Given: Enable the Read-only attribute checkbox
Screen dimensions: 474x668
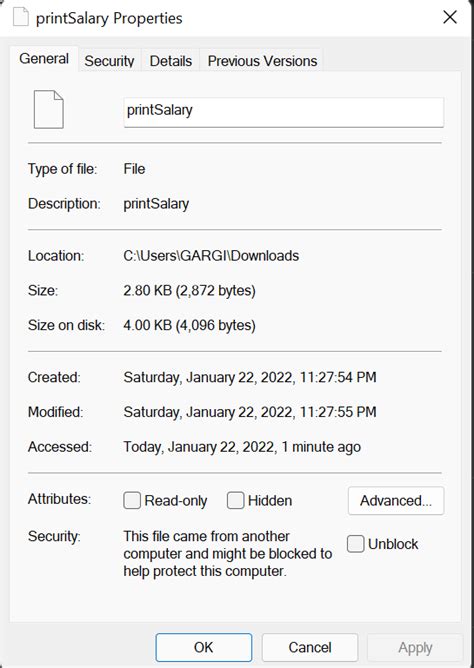Looking at the screenshot, I should (132, 500).
